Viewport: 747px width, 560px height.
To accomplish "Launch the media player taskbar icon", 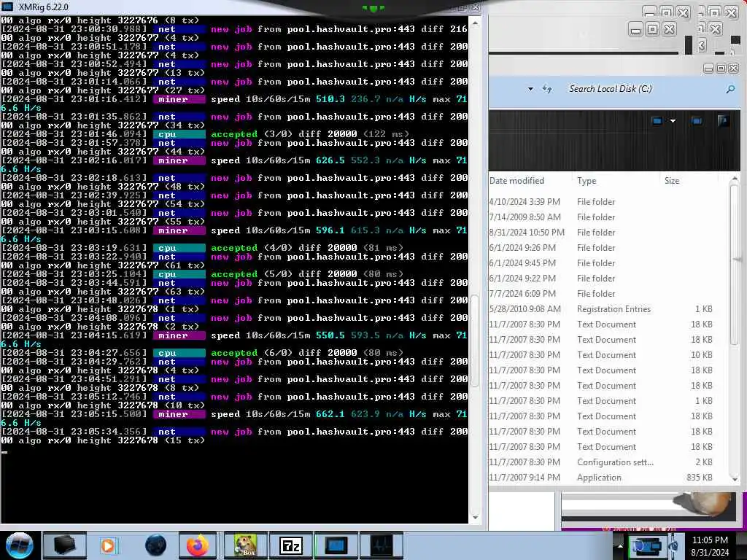I will click(x=108, y=545).
